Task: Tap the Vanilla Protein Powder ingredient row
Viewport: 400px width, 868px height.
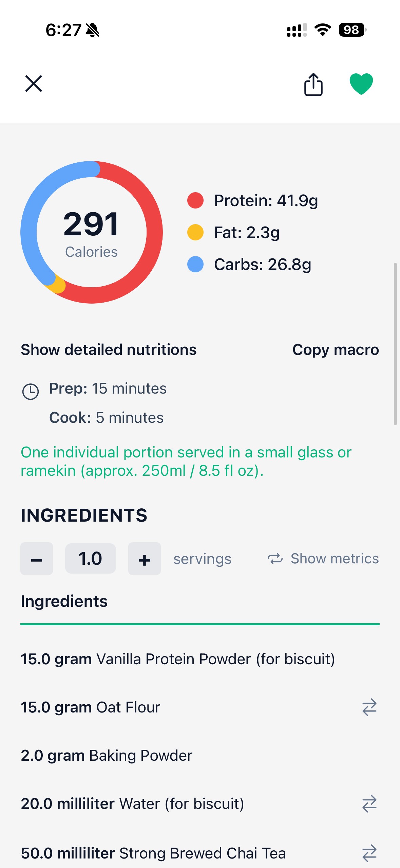Action: [x=178, y=659]
